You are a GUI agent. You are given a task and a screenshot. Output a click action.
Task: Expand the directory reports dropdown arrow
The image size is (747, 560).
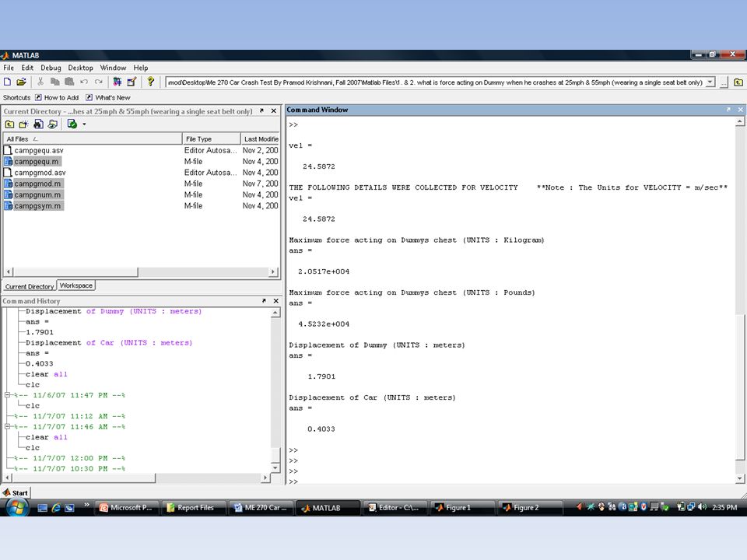(x=84, y=124)
